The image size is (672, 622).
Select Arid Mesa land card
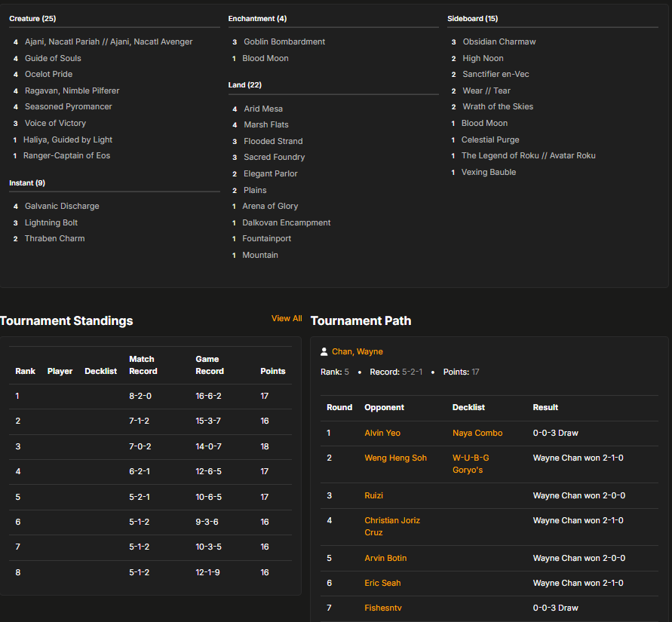pyautogui.click(x=263, y=109)
